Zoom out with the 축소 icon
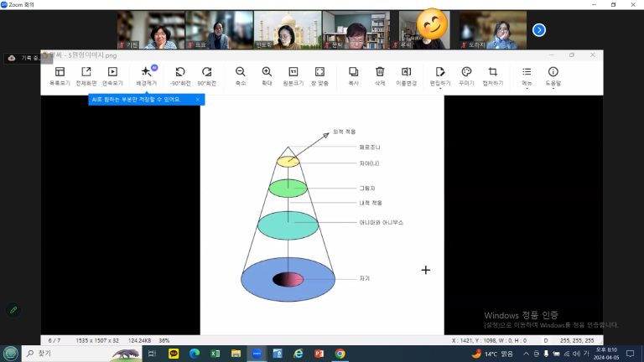644x362 pixels. (241, 75)
